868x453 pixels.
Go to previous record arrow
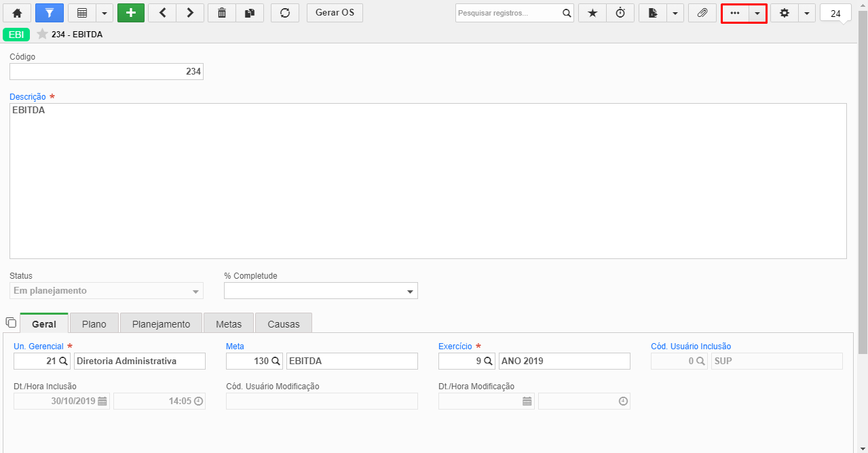(162, 13)
